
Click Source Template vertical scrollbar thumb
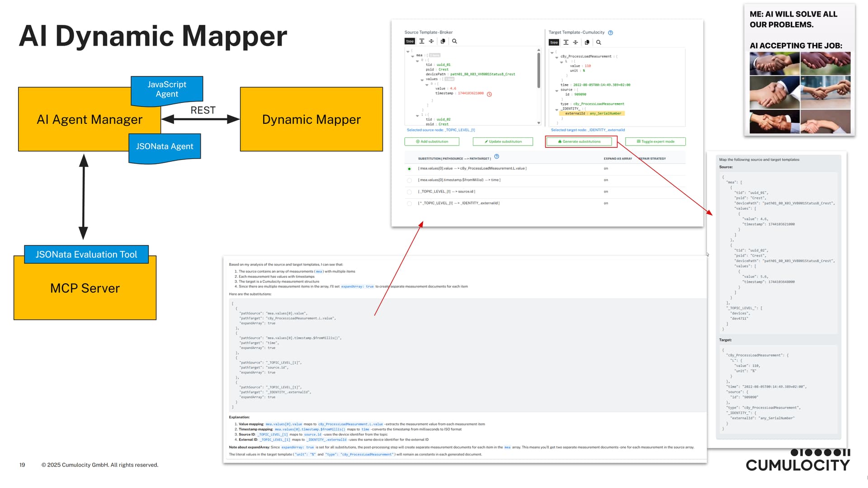pos(538,70)
